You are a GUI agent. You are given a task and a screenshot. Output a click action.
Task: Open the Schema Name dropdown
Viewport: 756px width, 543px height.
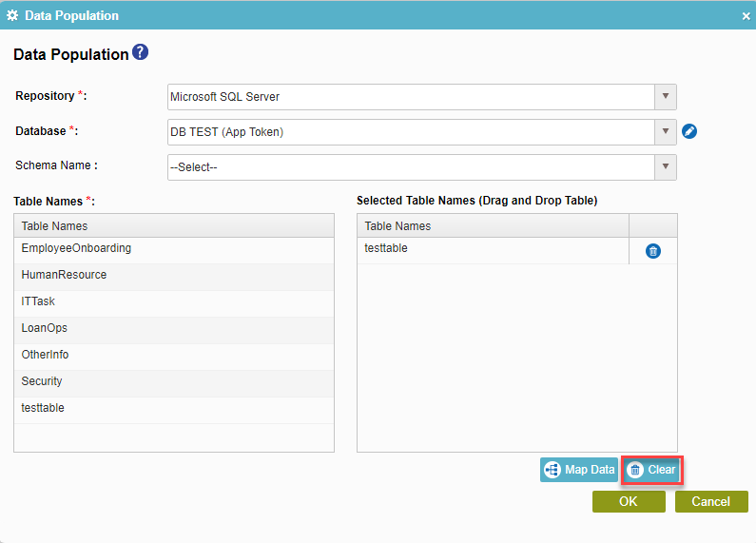(666, 167)
